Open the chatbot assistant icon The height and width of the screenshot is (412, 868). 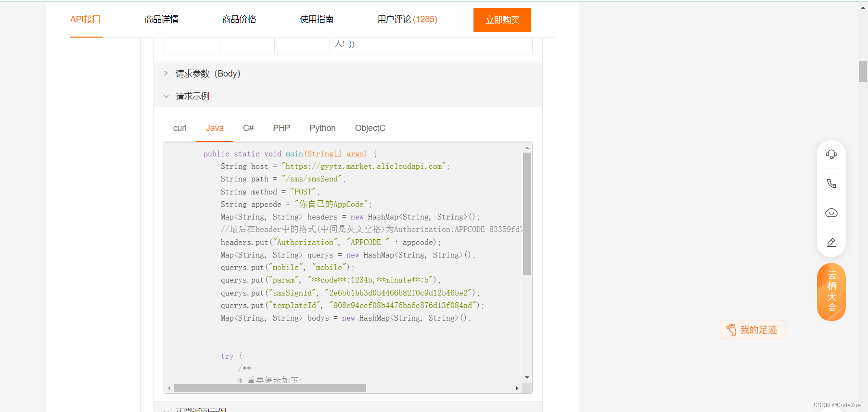click(x=831, y=213)
